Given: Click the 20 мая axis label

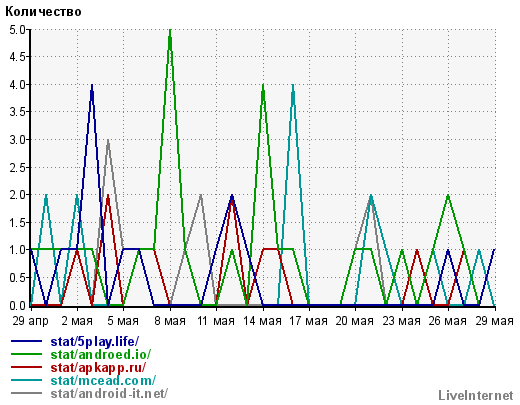Looking at the screenshot, I should pyautogui.click(x=354, y=321).
